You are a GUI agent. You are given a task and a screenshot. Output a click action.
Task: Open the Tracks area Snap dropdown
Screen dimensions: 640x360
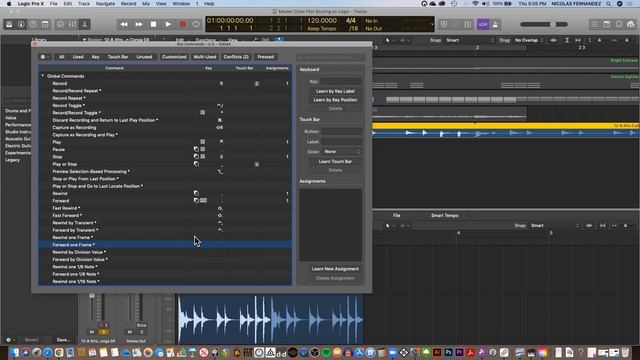(470, 40)
